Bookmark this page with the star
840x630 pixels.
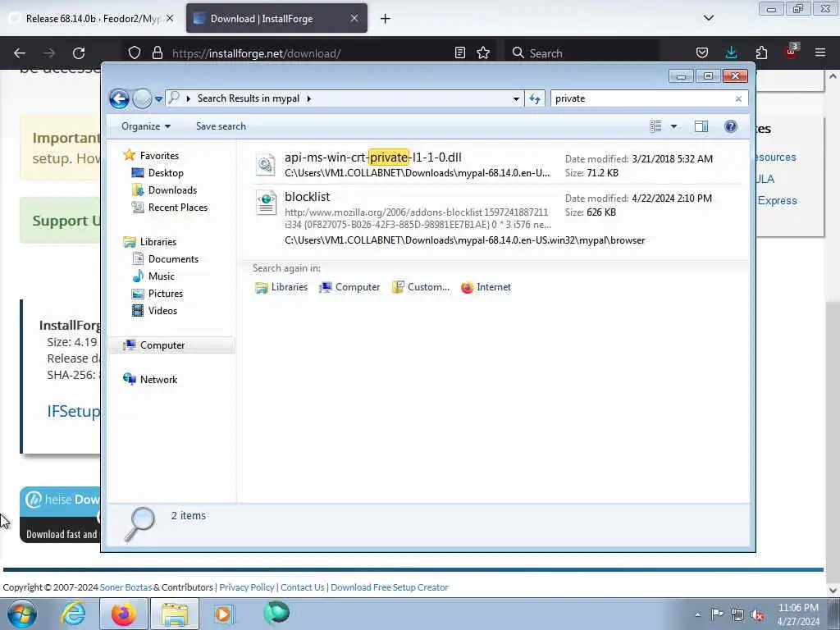(483, 52)
